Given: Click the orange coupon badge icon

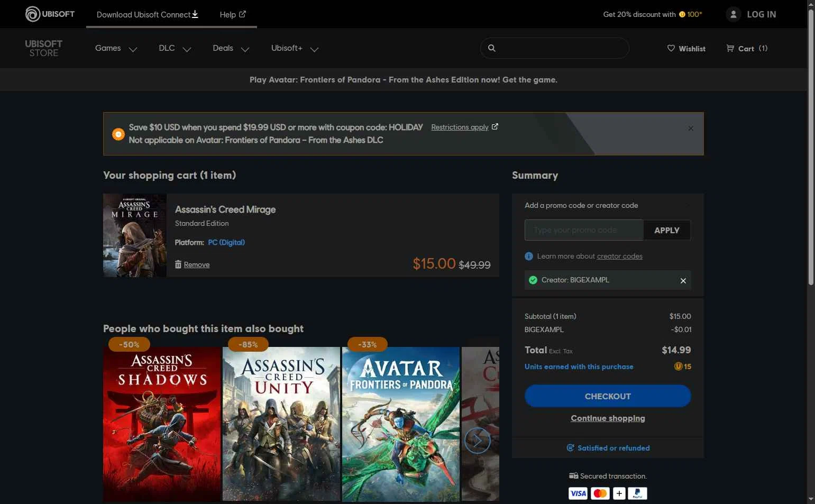Looking at the screenshot, I should (118, 134).
